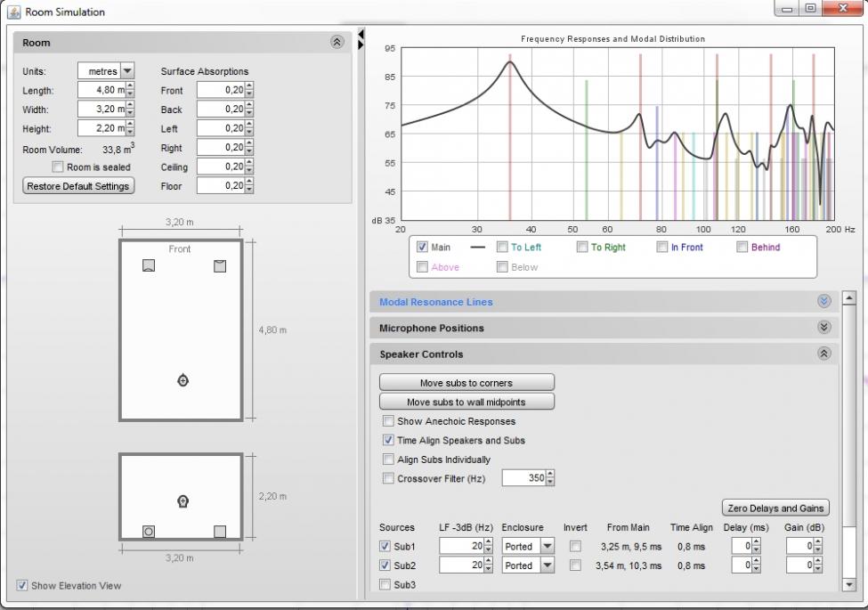
Task: Expand the Modal Resonance Lines header
Action: click(x=823, y=302)
